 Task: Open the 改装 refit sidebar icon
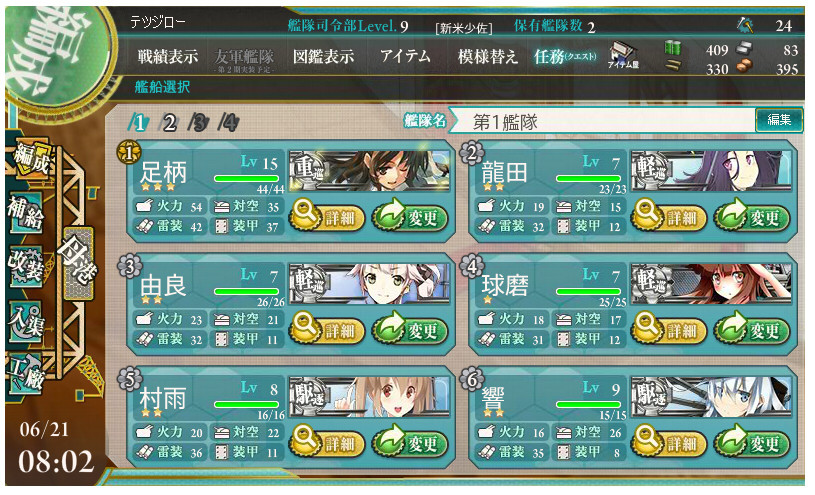25,265
